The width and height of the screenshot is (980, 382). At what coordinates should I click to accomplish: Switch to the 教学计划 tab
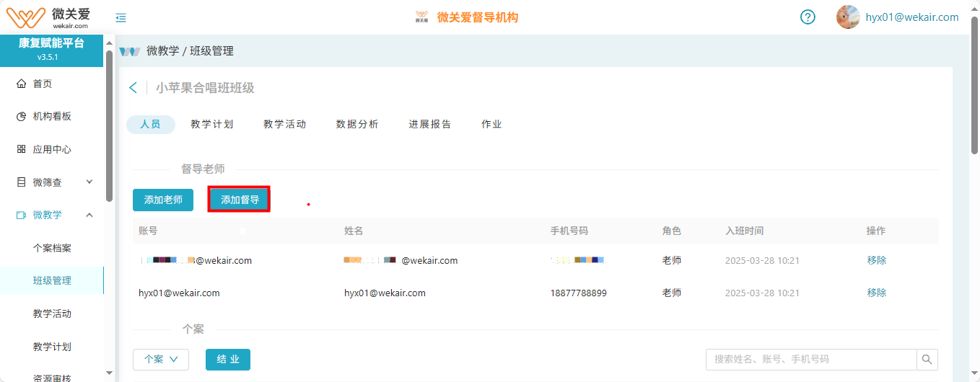tap(212, 124)
